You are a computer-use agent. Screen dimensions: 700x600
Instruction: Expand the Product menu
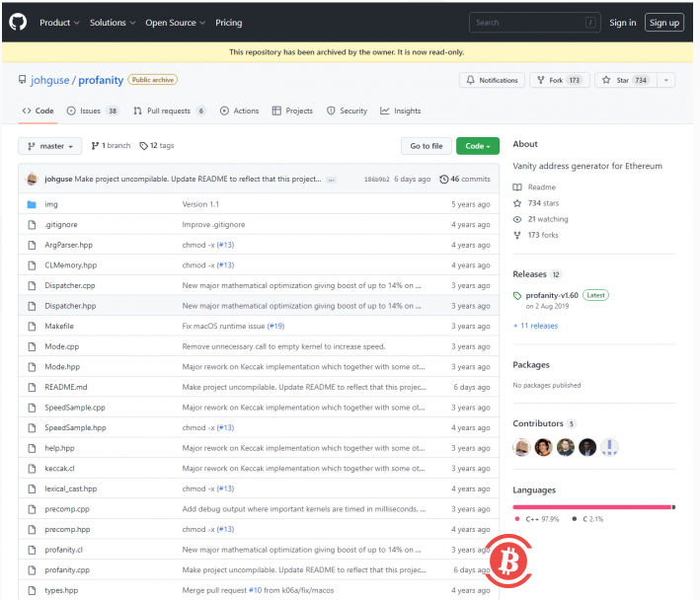click(59, 23)
